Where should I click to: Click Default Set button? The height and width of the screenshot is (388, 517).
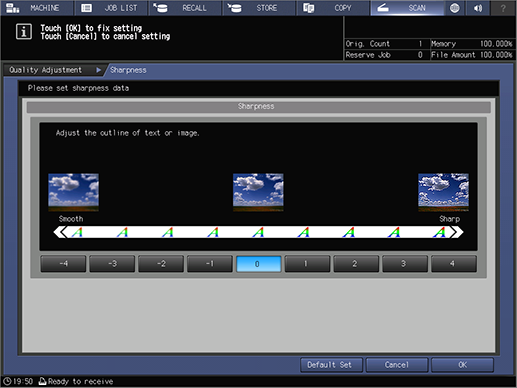(331, 365)
